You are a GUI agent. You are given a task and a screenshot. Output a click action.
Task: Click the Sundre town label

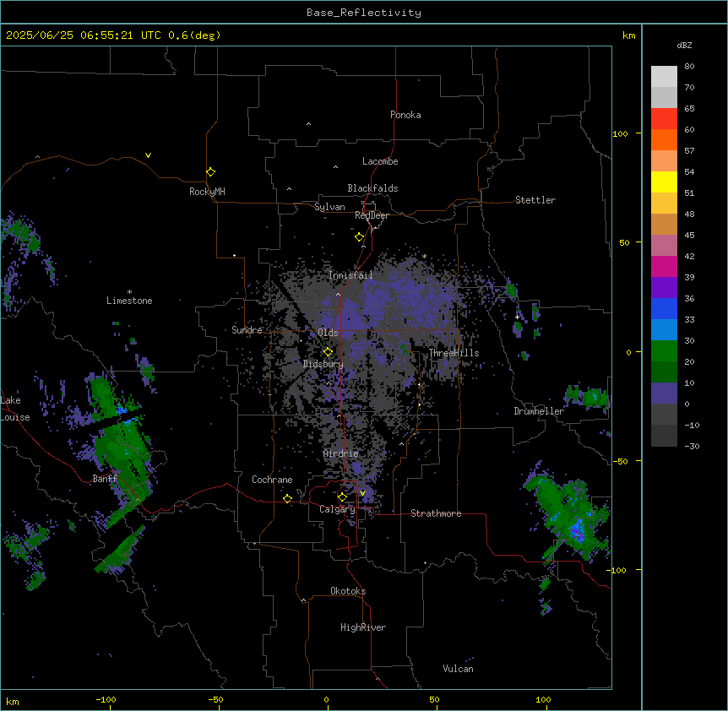point(247,330)
